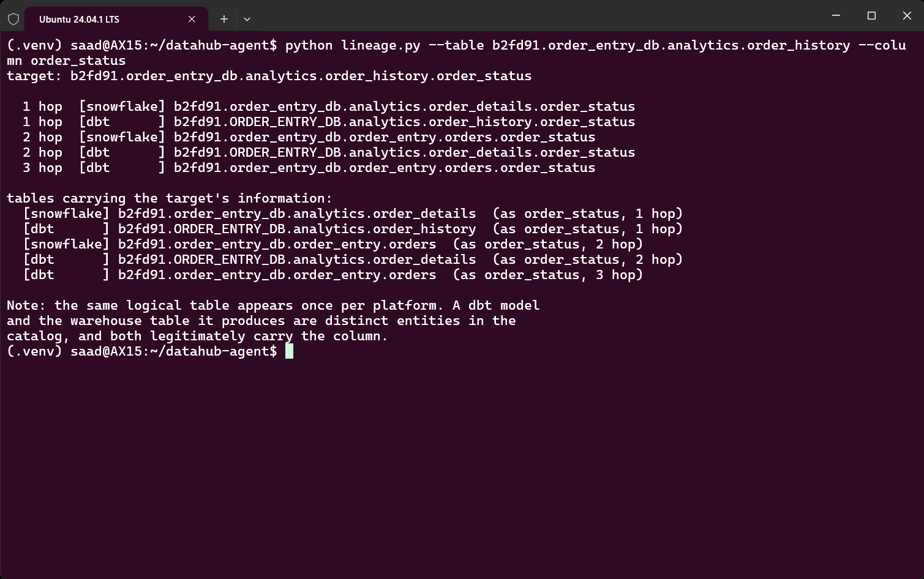Click the snowflake order_details summary row
Screen dimensions: 924x579
(353, 214)
